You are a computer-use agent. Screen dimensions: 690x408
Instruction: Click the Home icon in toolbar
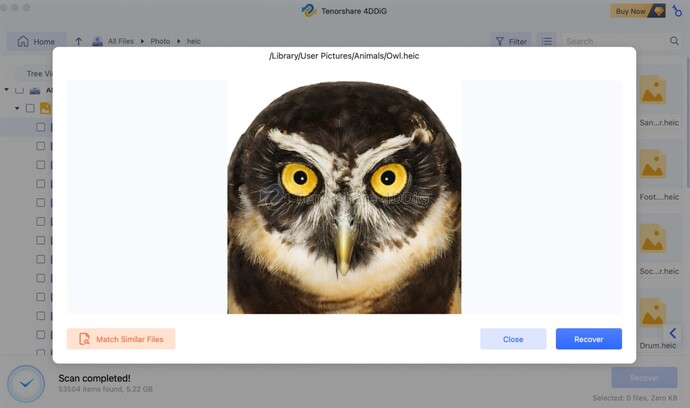22,42
